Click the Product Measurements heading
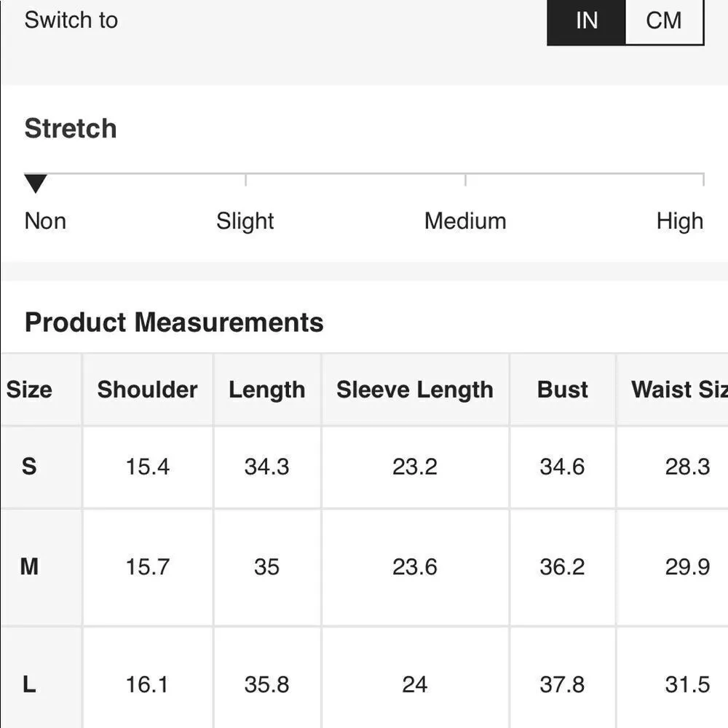This screenshot has width=728, height=728. pos(174,323)
